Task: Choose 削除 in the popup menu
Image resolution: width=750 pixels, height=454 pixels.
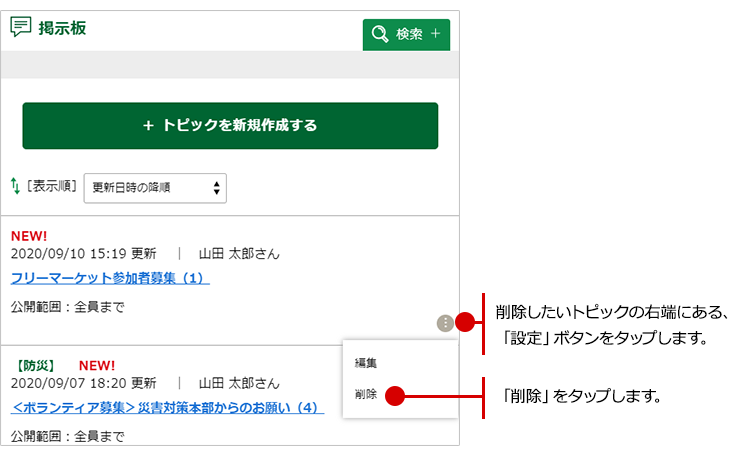Action: (x=365, y=395)
